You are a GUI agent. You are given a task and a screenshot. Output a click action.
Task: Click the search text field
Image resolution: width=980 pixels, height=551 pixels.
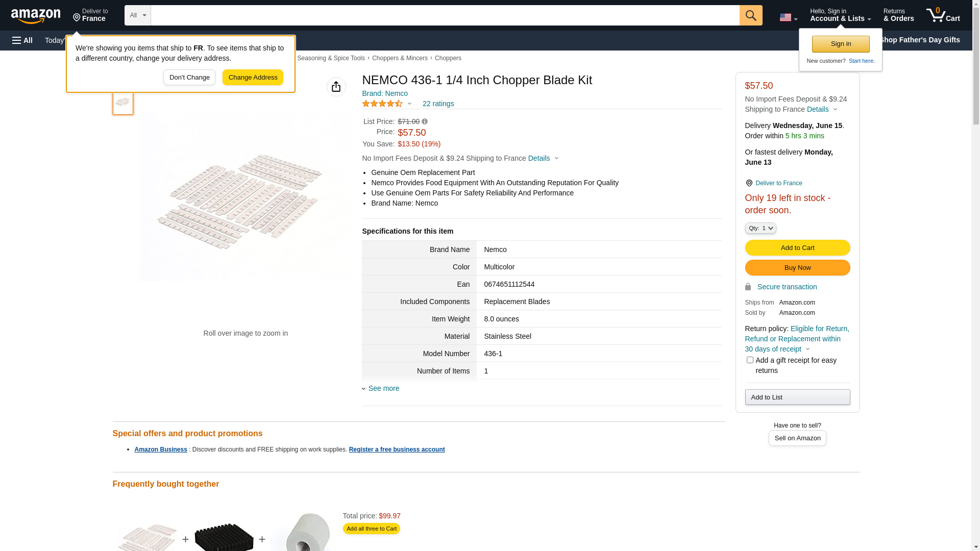(x=445, y=15)
